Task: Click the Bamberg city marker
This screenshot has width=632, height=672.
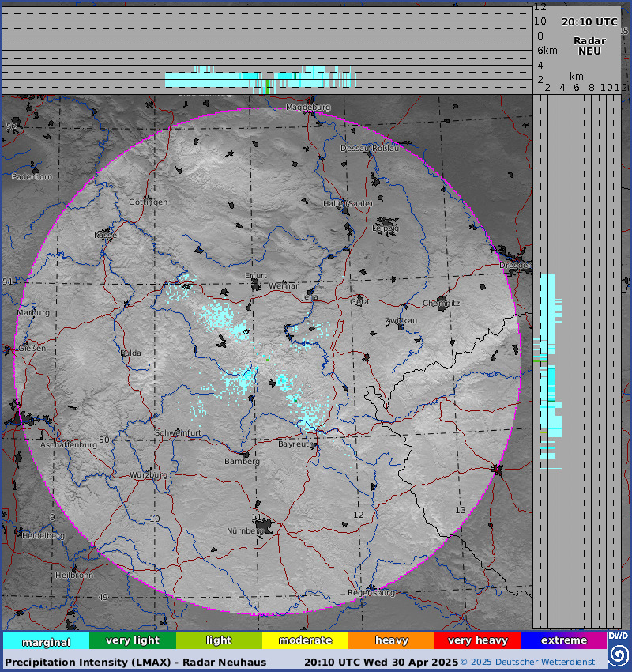Action: [246, 455]
